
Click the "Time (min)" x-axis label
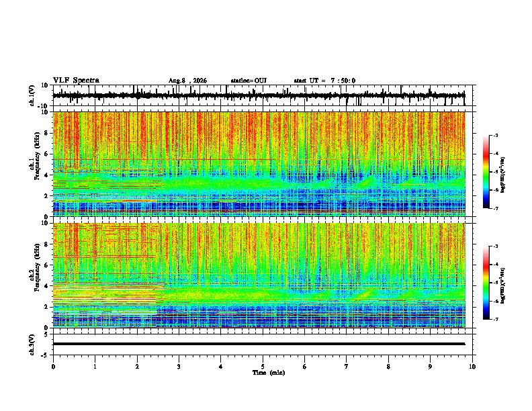[269, 373]
